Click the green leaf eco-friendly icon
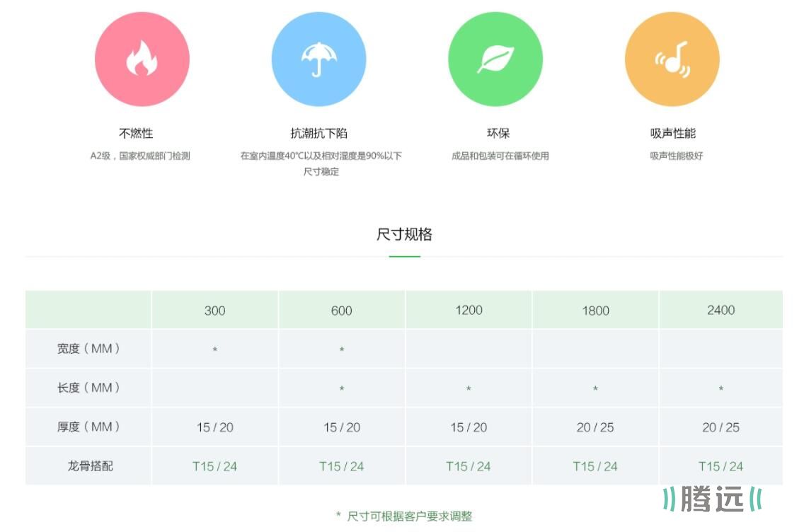 coord(495,59)
